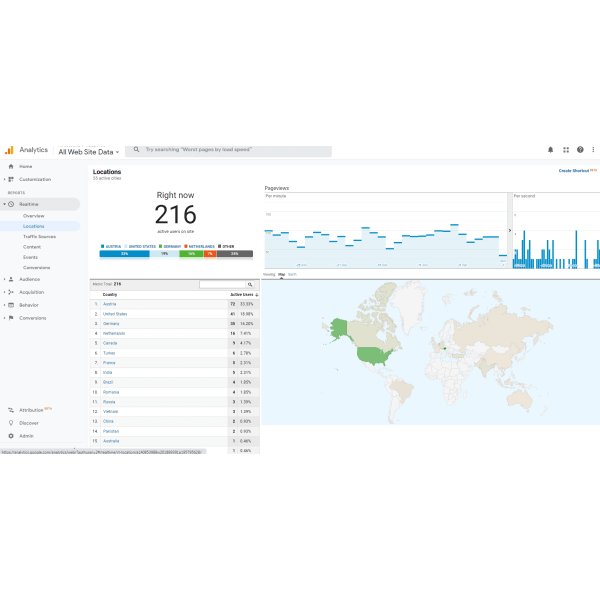Click the Active Users column header

241,295
